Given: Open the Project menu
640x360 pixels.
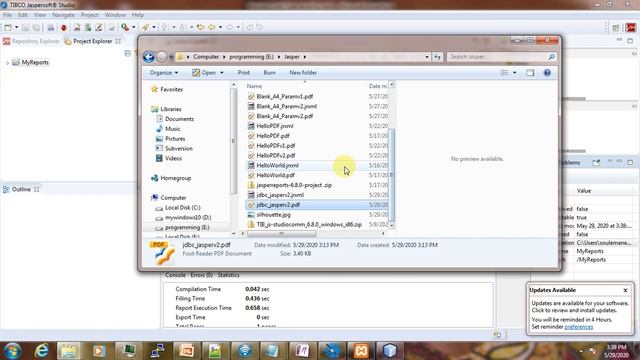Looking at the screenshot, I should [89, 15].
